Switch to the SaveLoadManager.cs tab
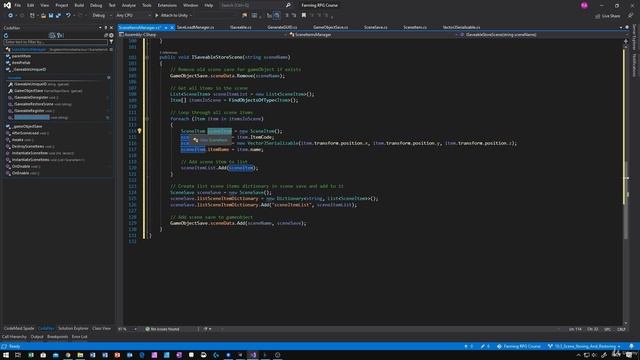Image resolution: width=640 pixels, height=360 pixels. click(196, 27)
